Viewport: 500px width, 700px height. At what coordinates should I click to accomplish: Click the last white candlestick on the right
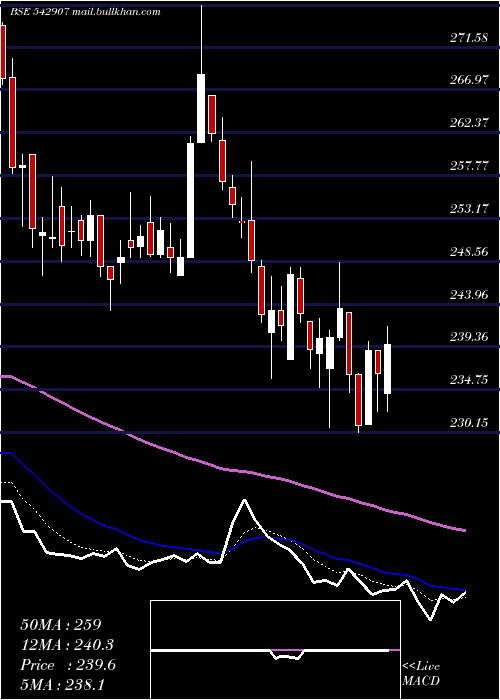coord(388,369)
